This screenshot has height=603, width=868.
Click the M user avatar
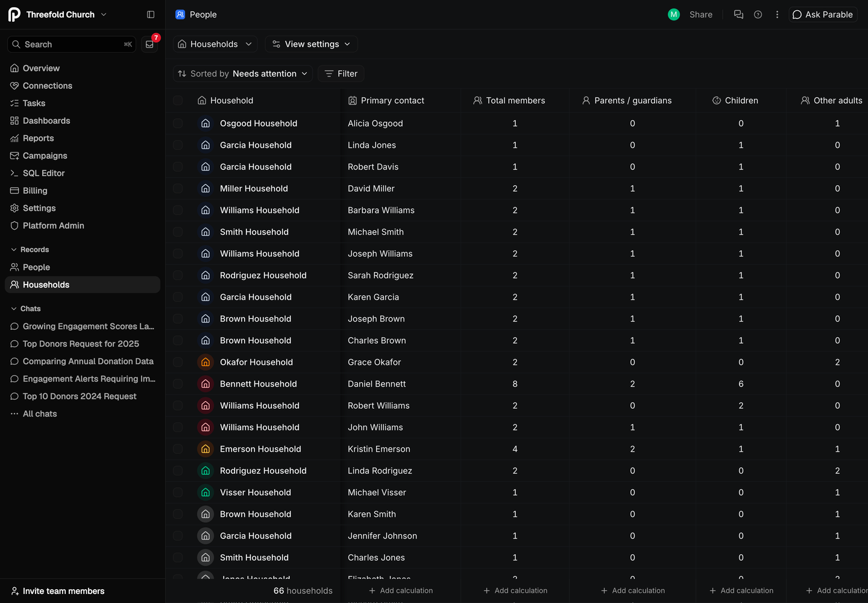click(674, 14)
